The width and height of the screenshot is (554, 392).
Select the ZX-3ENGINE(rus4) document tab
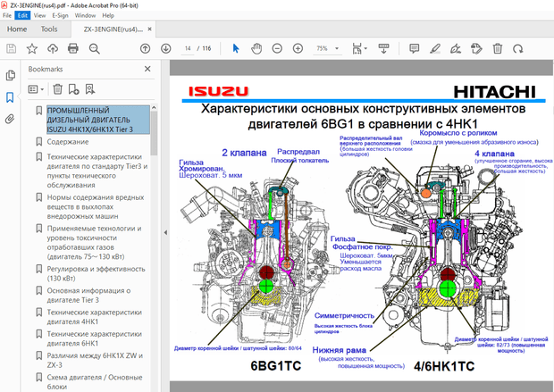113,29
